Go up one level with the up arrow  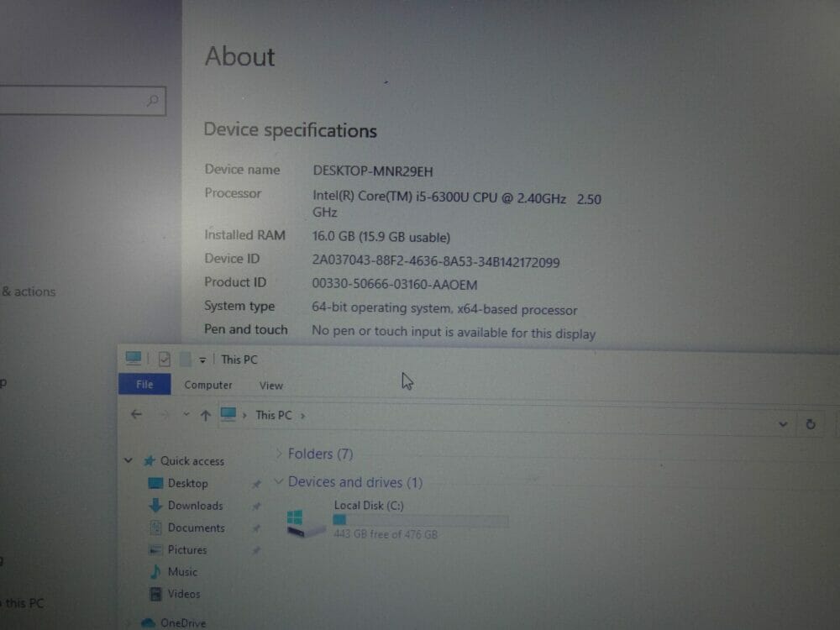pos(205,415)
